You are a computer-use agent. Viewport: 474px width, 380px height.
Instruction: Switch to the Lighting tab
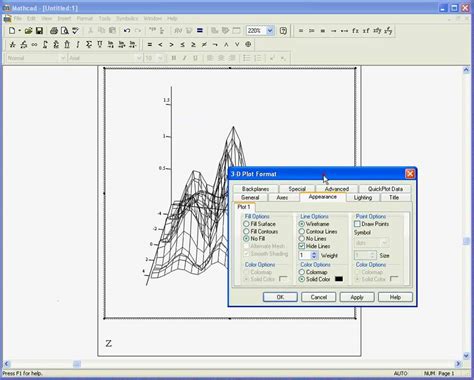click(x=363, y=198)
